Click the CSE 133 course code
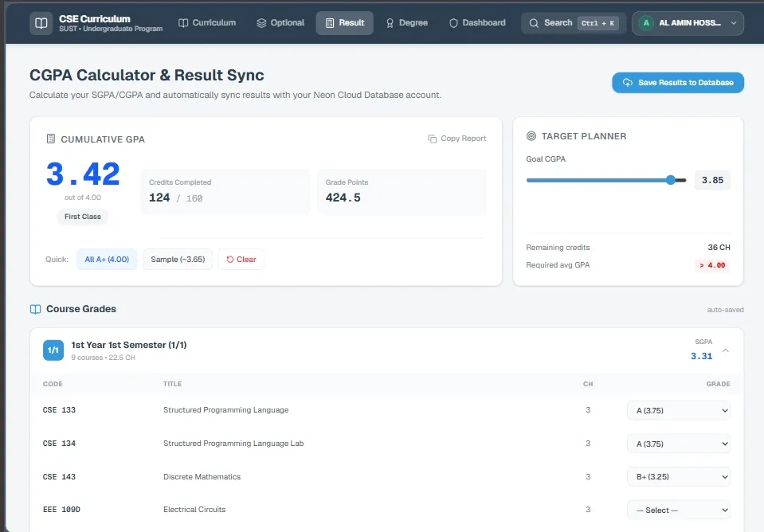764x532 pixels. (x=59, y=410)
